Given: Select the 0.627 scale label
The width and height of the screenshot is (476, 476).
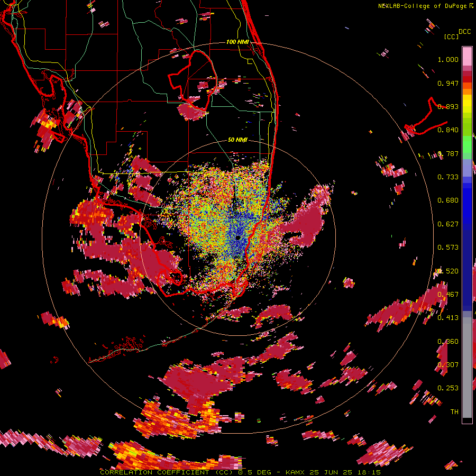Looking at the screenshot, I should pos(448,224).
